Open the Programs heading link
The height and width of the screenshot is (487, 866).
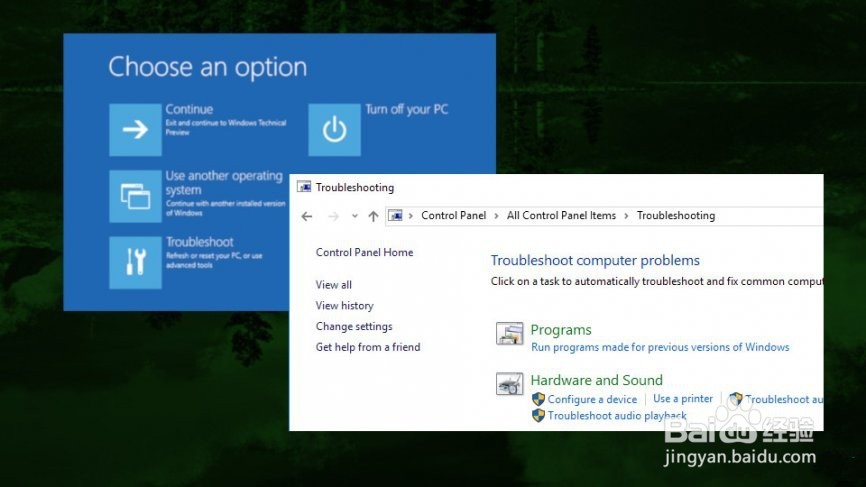[561, 330]
